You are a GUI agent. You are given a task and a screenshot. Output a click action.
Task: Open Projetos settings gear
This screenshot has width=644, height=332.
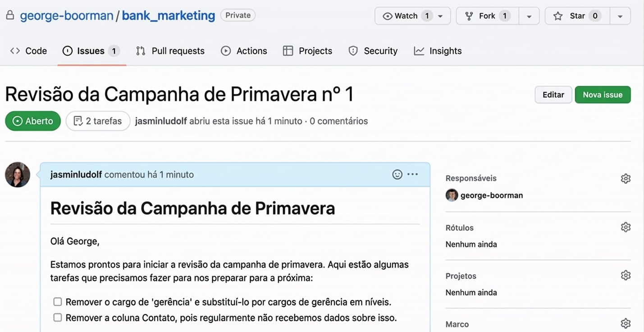coord(626,275)
